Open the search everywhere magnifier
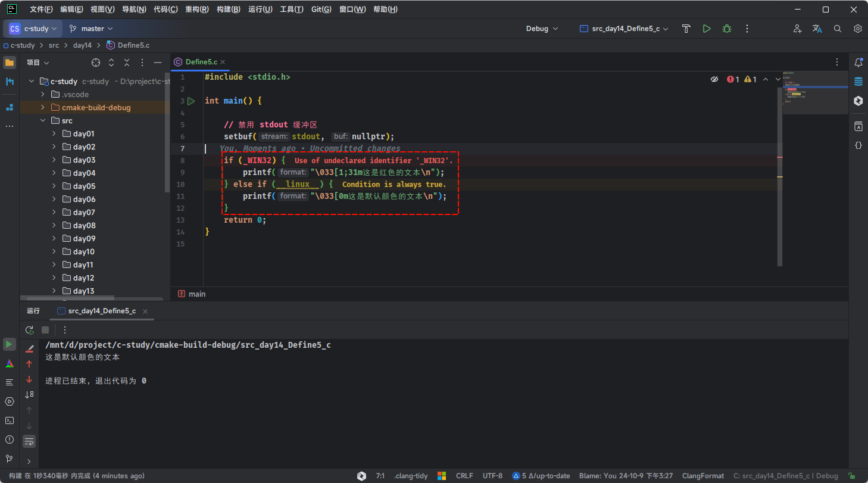Viewport: 868px width, 483px height. point(837,29)
